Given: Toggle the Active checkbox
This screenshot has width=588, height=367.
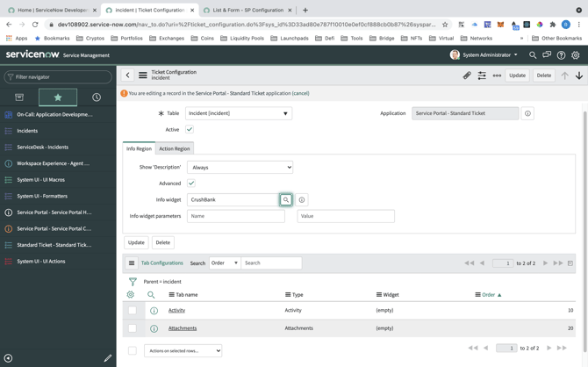Looking at the screenshot, I should (190, 130).
